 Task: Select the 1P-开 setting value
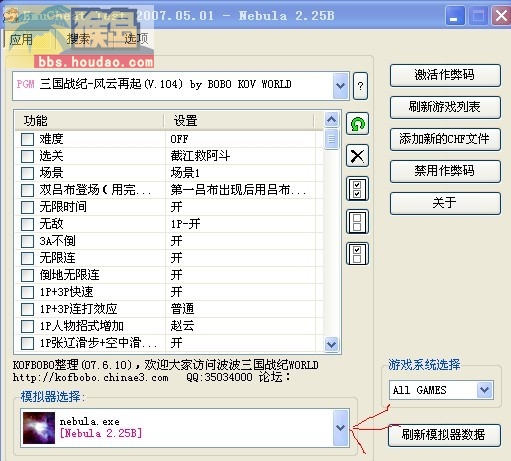(x=185, y=224)
